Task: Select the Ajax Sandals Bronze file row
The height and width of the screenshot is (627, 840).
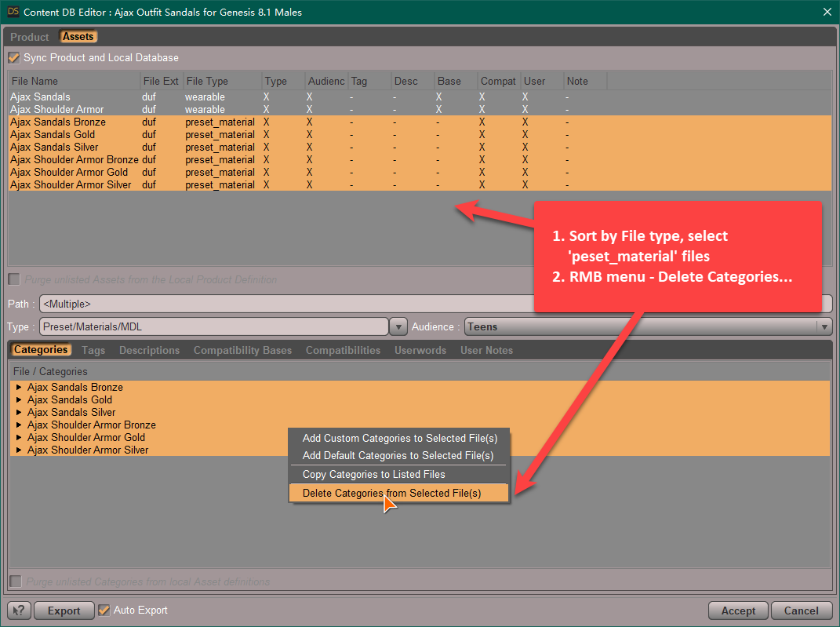Action: (x=420, y=122)
